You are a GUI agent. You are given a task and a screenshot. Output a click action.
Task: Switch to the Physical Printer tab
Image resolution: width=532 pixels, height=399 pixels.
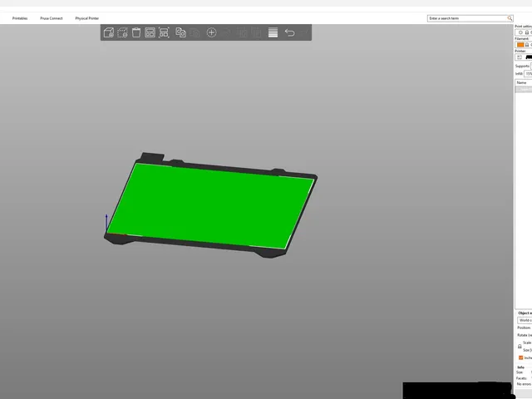pyautogui.click(x=87, y=18)
